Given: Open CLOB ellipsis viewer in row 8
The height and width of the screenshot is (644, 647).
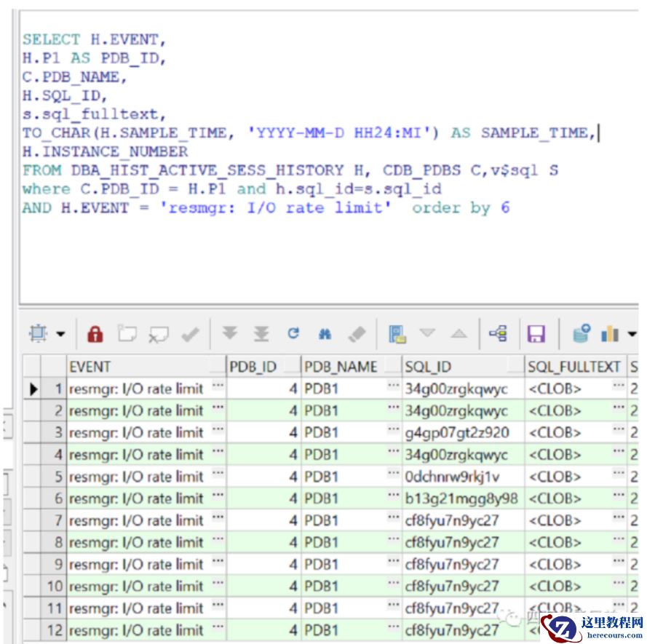Looking at the screenshot, I should [619, 540].
